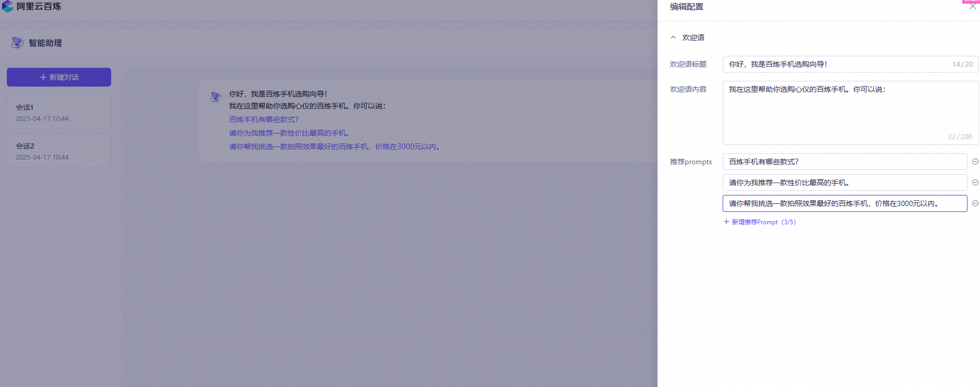Open conversation 会话1
Viewport: 980px width, 387px height.
click(59, 112)
